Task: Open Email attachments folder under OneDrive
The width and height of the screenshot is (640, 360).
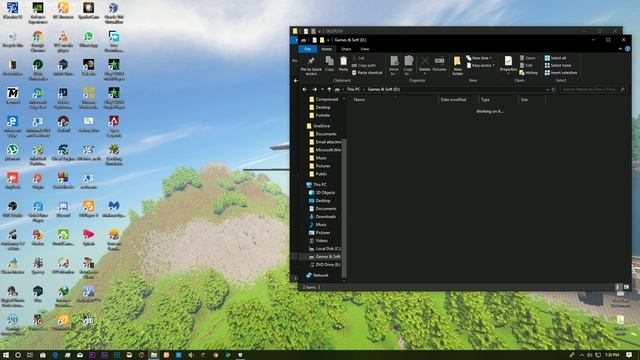Action: [x=325, y=142]
